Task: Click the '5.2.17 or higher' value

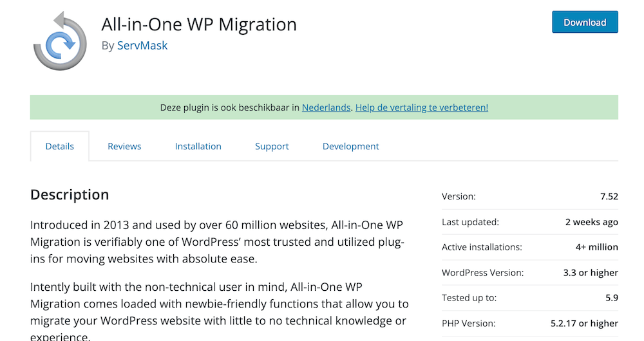Action: [584, 324]
